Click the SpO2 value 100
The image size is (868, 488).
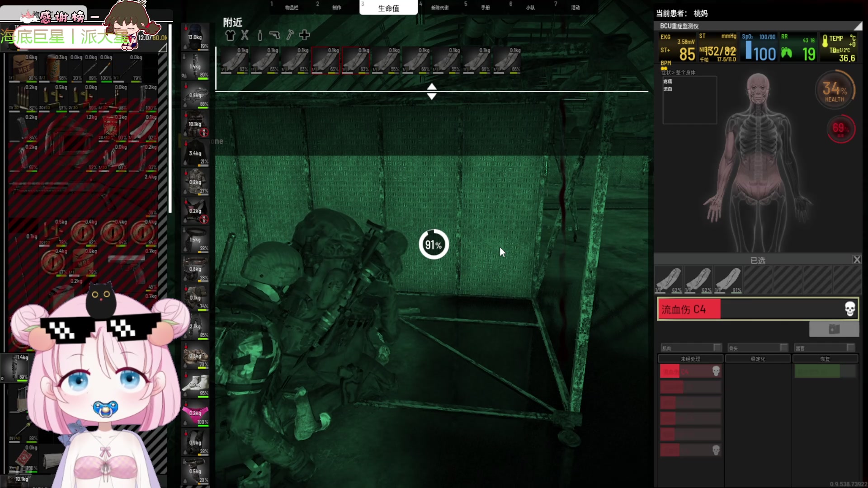764,55
